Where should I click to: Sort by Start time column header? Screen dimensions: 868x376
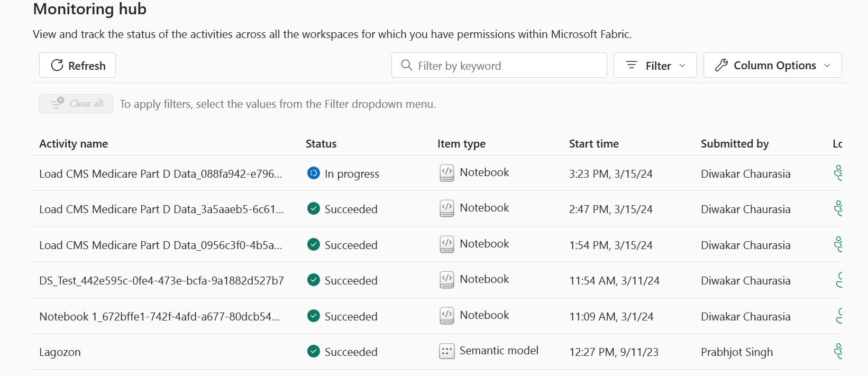coord(594,144)
